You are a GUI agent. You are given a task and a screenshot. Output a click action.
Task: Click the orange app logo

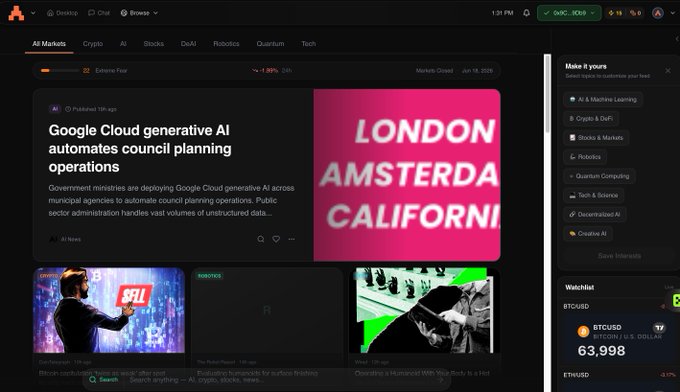tap(16, 13)
